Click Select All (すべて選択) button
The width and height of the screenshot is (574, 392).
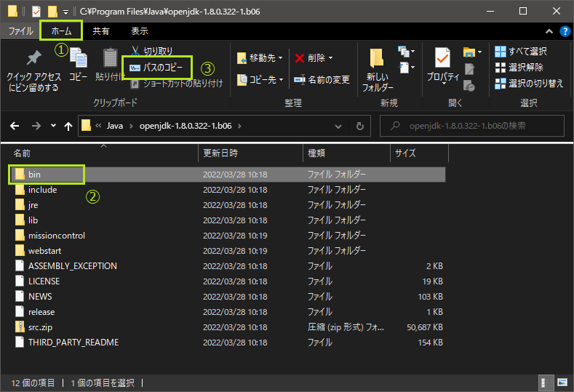(521, 51)
